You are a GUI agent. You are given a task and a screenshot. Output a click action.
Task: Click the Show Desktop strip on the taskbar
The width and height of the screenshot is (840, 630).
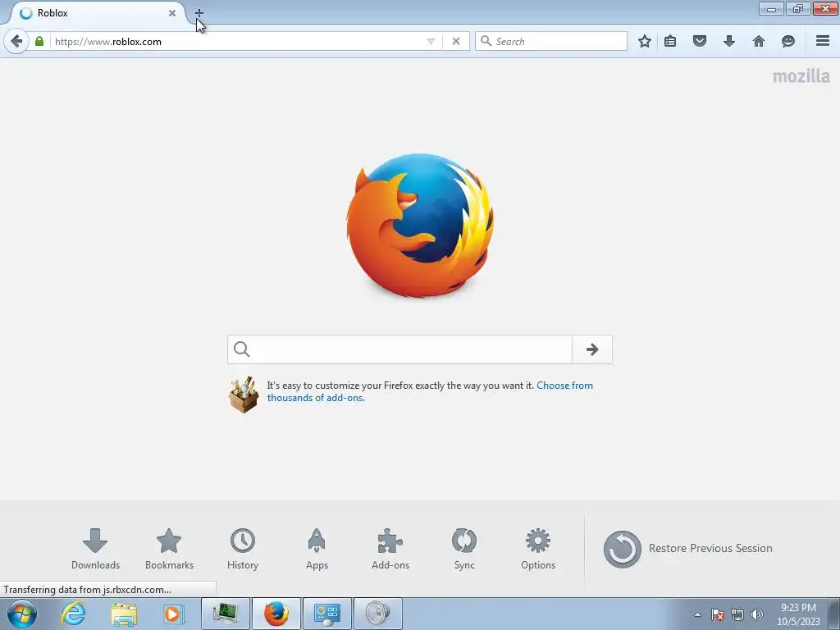click(834, 614)
